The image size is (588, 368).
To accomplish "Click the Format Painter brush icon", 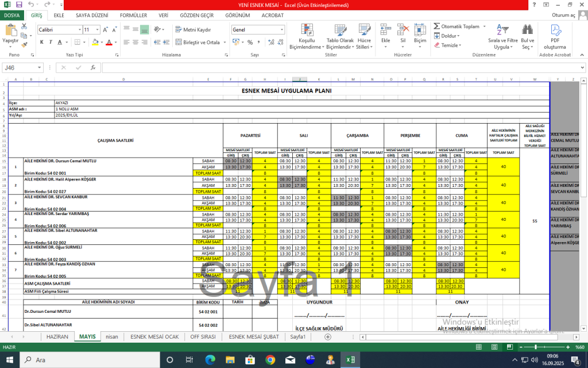I will pos(24,44).
